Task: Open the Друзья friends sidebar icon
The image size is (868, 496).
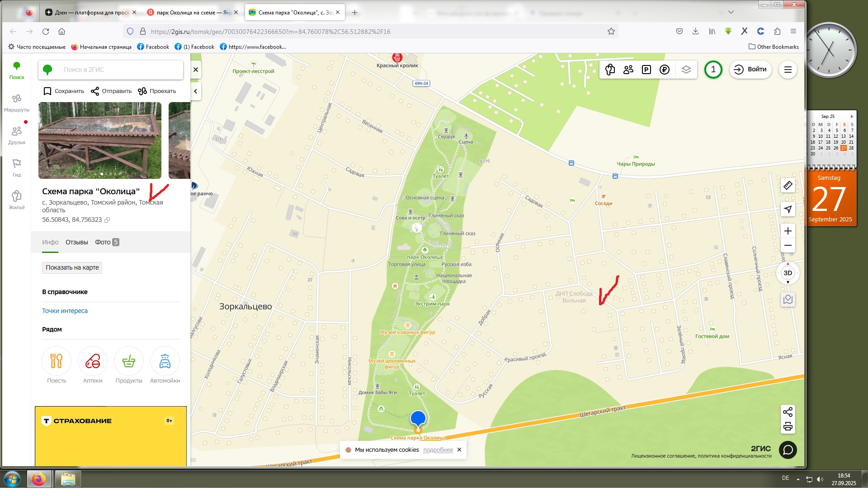Action: (x=17, y=135)
